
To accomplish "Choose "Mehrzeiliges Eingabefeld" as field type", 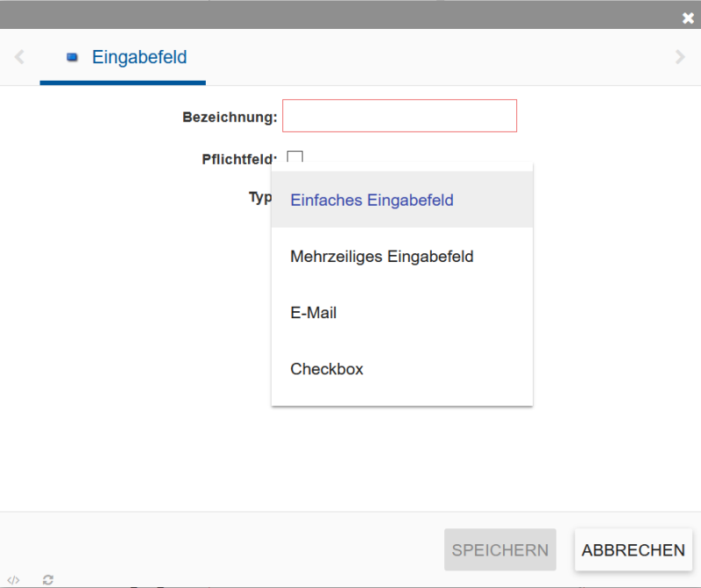I will [382, 256].
